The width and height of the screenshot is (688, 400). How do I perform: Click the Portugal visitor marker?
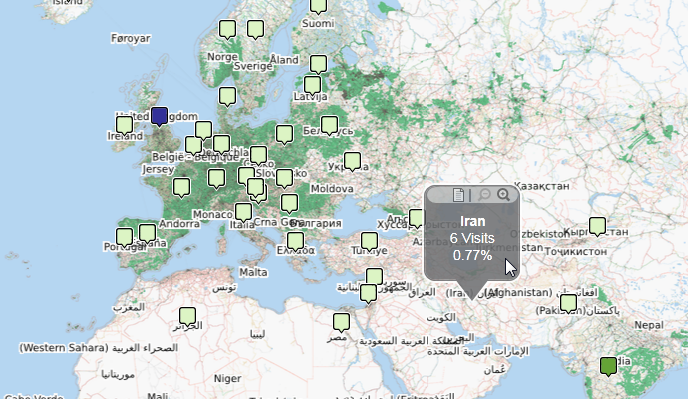[124, 237]
